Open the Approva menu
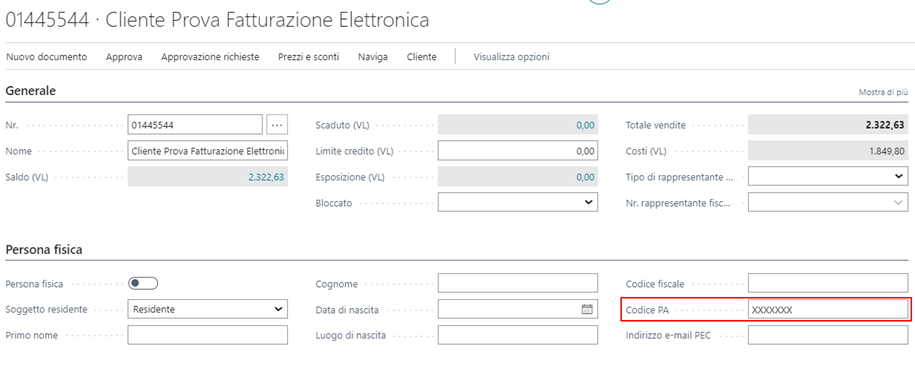The width and height of the screenshot is (915, 372). point(124,57)
